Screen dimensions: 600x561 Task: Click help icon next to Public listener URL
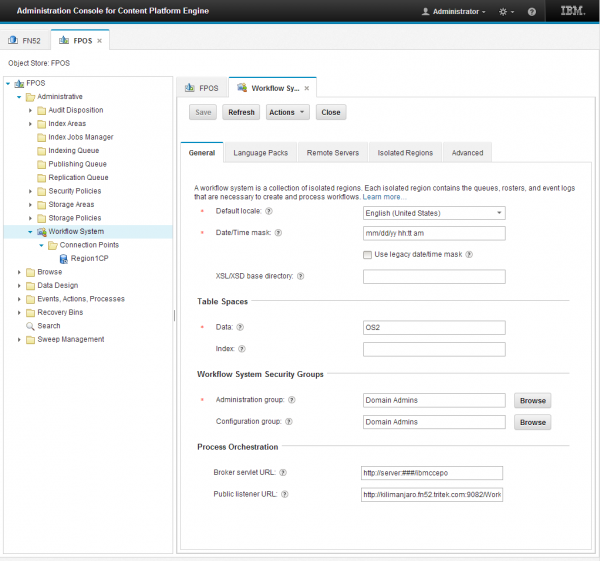point(285,494)
